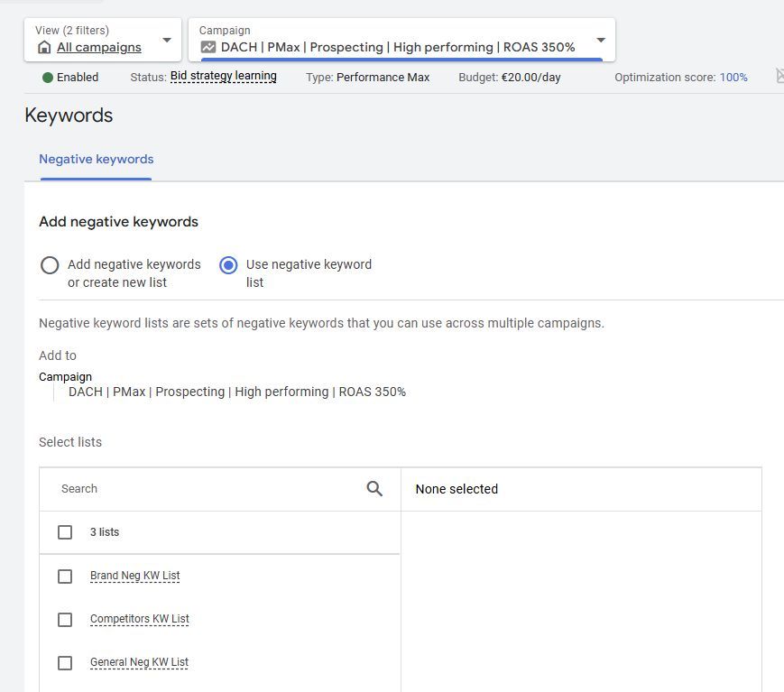The width and height of the screenshot is (784, 692).
Task: Click the crossed-out icon right of Optimization score
Action: [x=778, y=78]
